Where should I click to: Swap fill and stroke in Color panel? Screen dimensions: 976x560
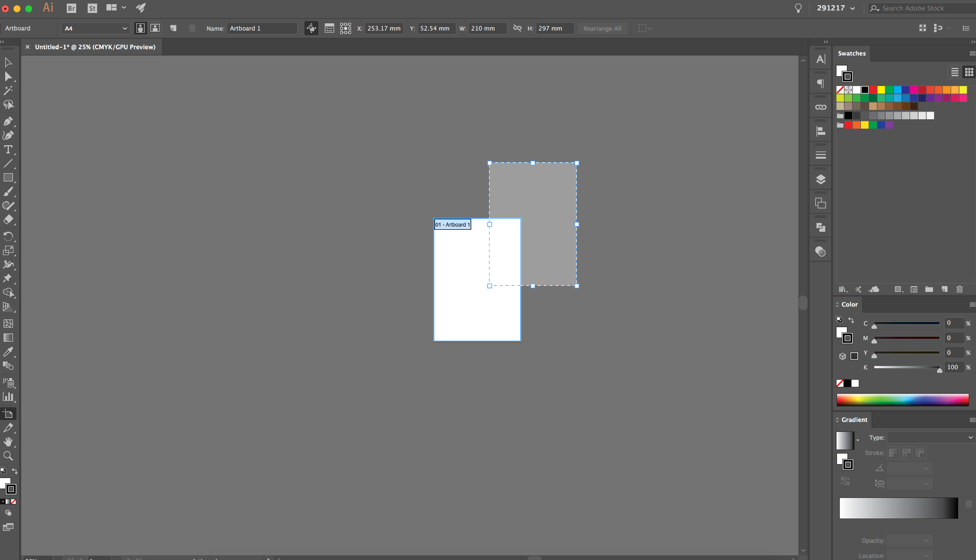coord(851,320)
